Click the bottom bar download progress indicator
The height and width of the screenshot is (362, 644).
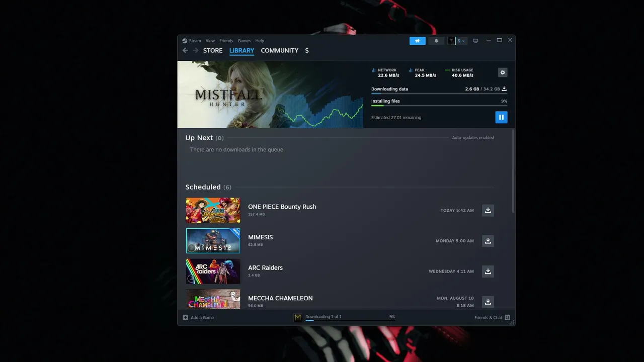(350, 320)
